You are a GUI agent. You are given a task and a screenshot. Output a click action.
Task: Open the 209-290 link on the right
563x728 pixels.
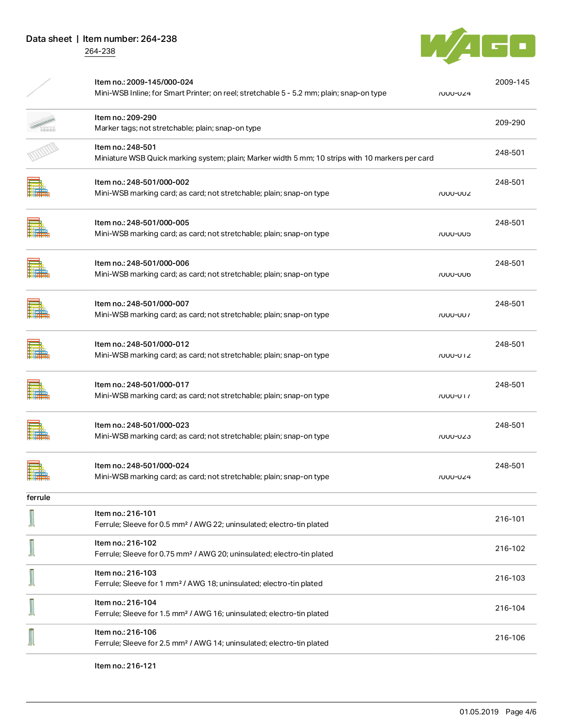click(510, 123)
